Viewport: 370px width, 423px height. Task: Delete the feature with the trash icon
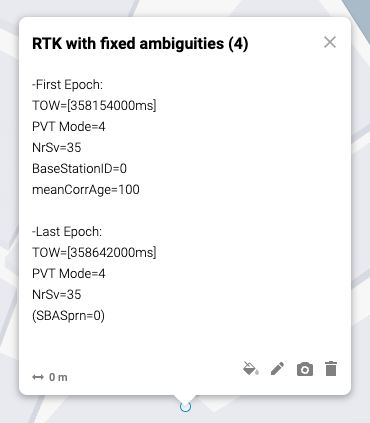pyautogui.click(x=331, y=369)
